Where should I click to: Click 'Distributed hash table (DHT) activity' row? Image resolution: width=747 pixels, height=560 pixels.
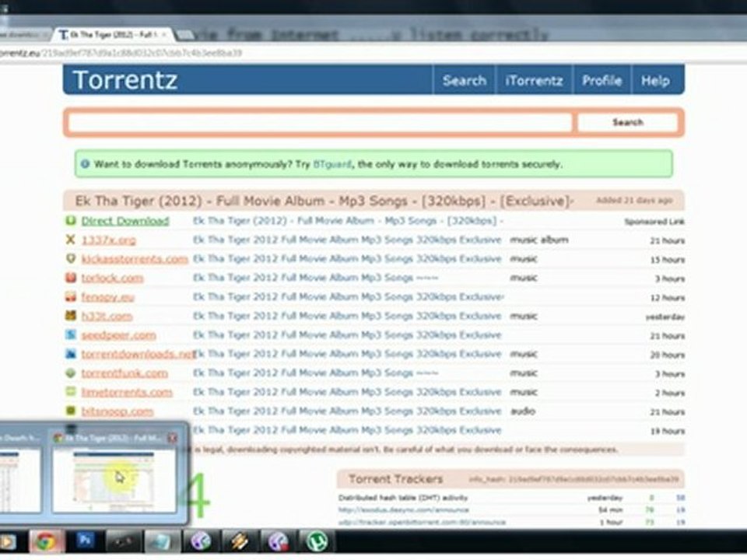tap(403, 498)
